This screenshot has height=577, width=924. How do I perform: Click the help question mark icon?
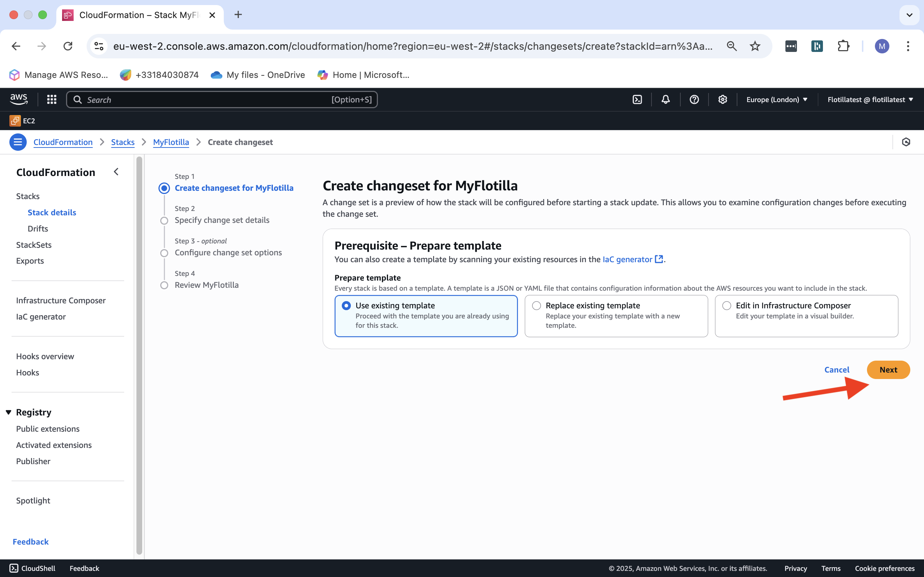click(694, 100)
